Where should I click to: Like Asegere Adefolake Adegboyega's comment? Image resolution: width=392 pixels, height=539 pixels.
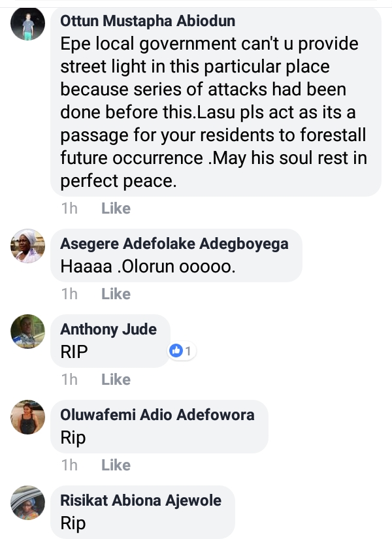(x=116, y=294)
